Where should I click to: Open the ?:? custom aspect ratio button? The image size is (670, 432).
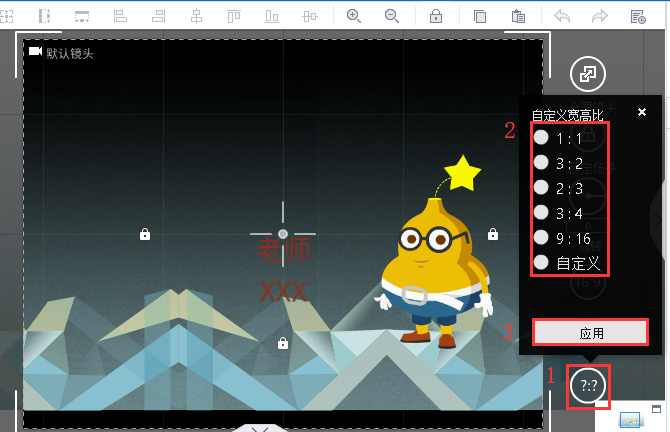(x=588, y=385)
